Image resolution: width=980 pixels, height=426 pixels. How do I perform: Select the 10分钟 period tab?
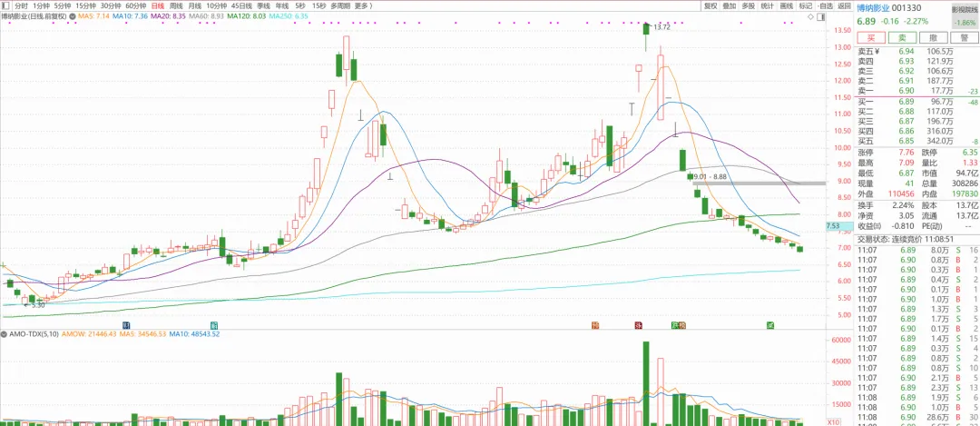pyautogui.click(x=216, y=5)
